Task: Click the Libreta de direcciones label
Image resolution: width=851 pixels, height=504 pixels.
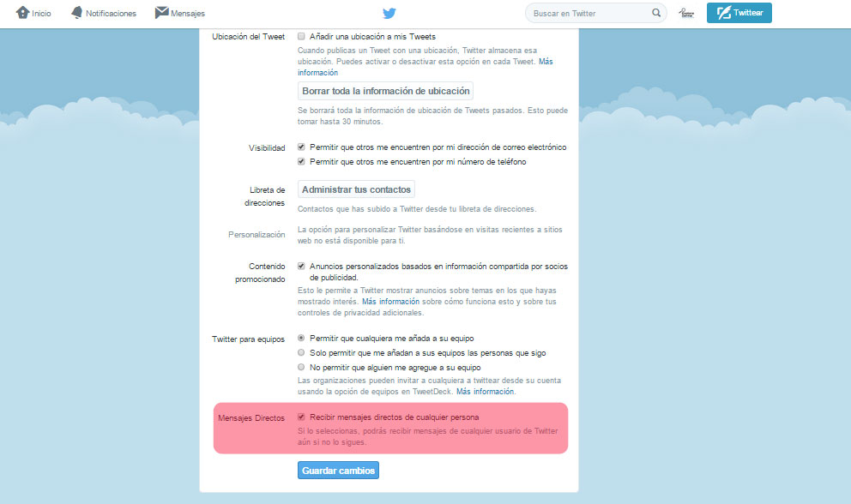Action: [x=264, y=196]
